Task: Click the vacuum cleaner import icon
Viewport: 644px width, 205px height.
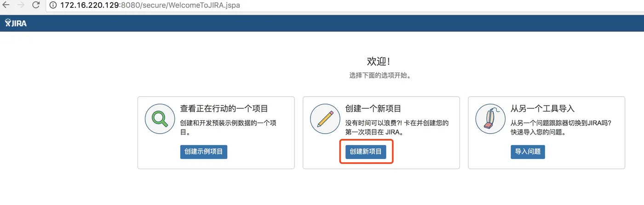Action: (489, 119)
